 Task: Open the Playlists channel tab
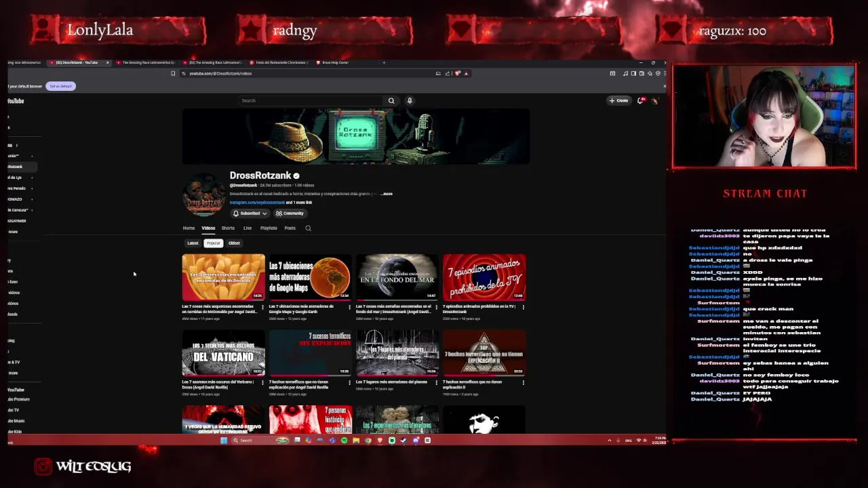(x=269, y=228)
